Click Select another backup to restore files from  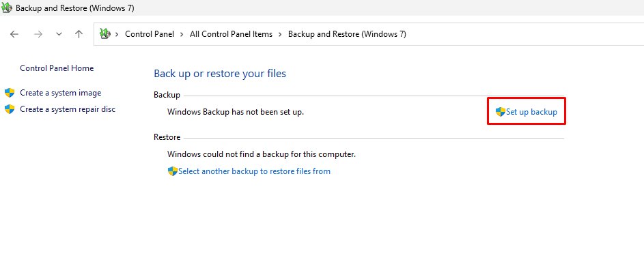254,171
